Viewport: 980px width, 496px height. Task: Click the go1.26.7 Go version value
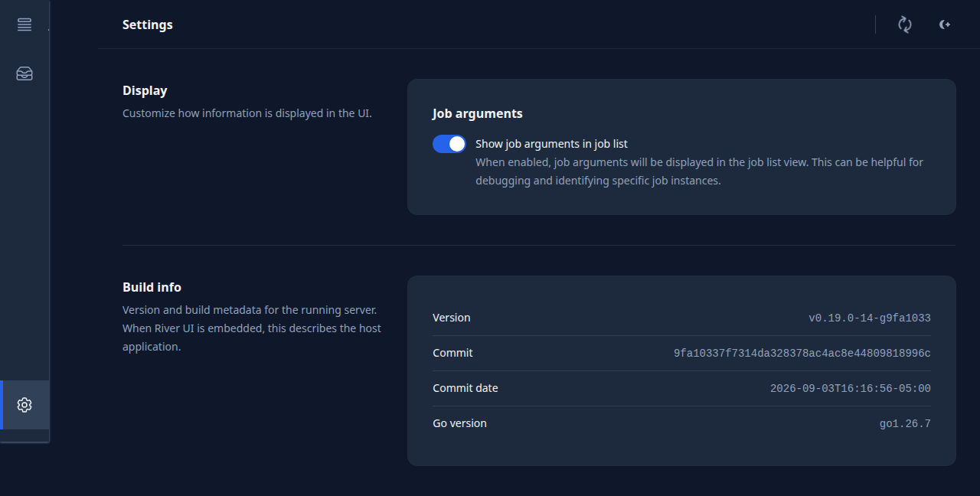(905, 423)
